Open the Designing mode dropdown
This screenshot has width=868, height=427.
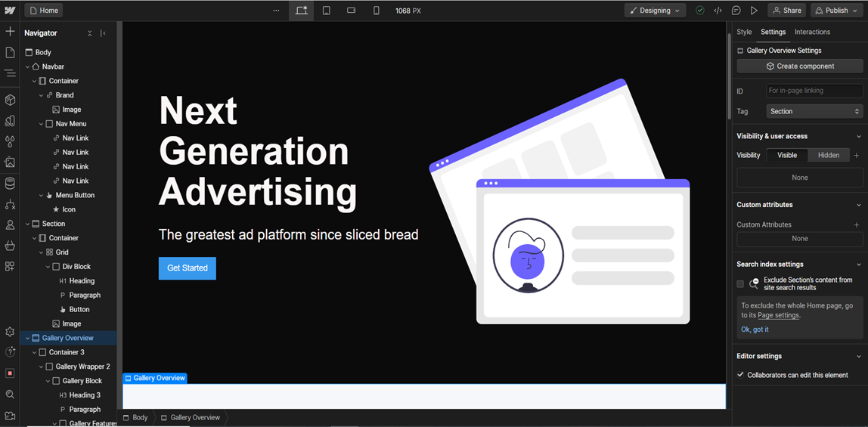655,11
